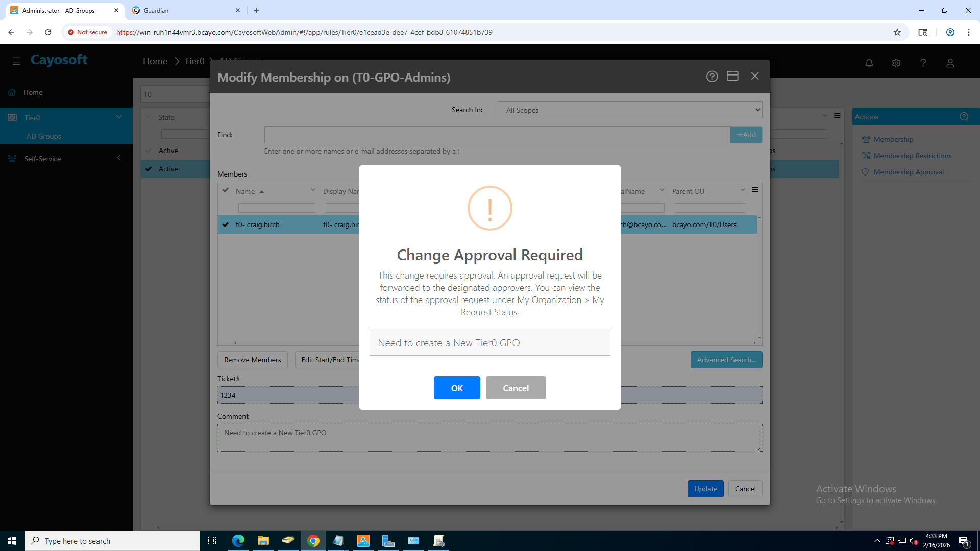
Task: Open the Search In All Scopes dropdown
Action: (630, 110)
